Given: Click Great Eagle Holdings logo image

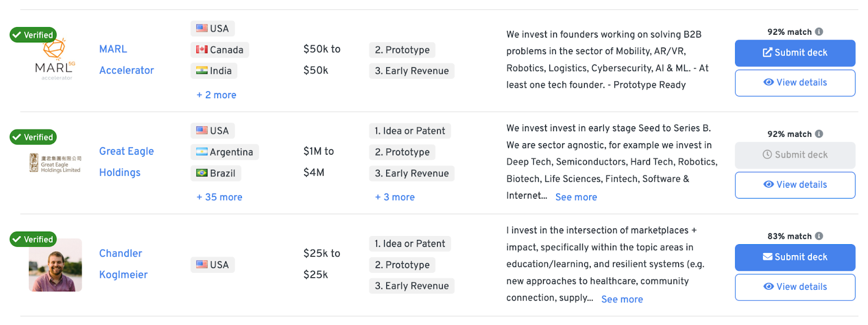Looking at the screenshot, I should tap(55, 163).
